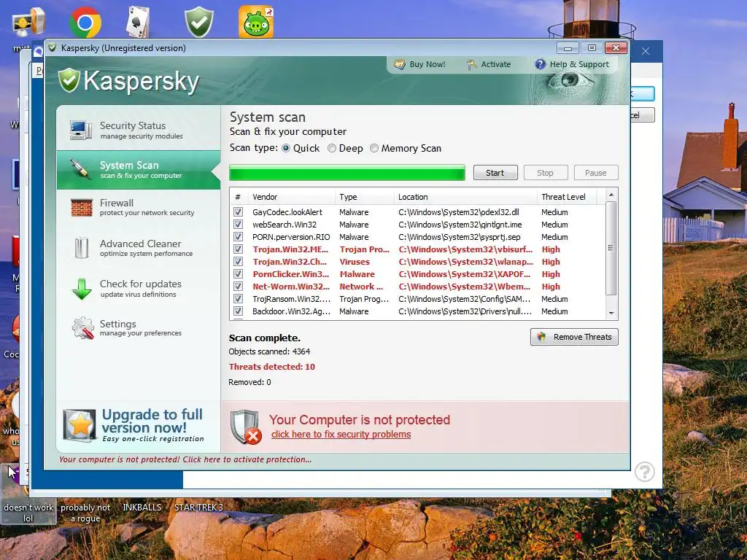Click the Firewall brick wall icon
This screenshot has width=747, height=560.
pyautogui.click(x=82, y=208)
